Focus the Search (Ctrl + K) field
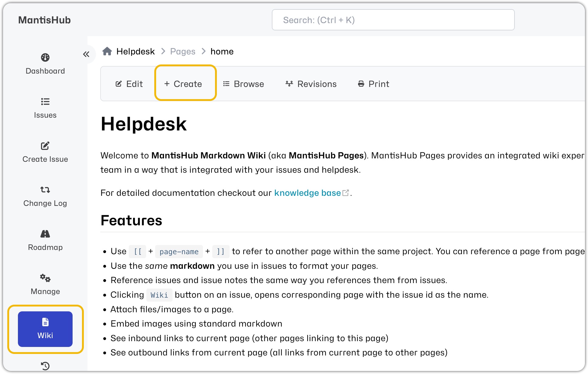The image size is (588, 374). pyautogui.click(x=393, y=20)
